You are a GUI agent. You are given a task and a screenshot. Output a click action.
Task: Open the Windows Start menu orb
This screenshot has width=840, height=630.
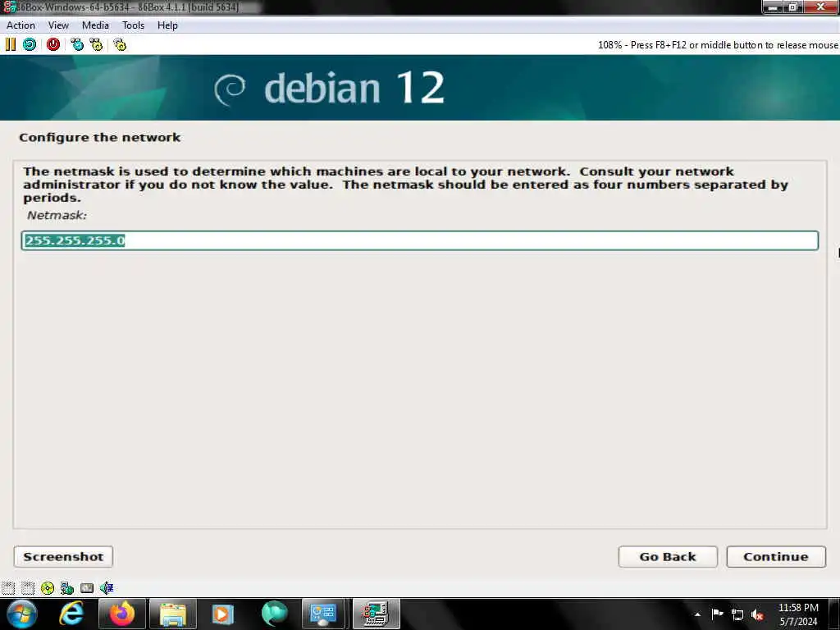(x=22, y=614)
